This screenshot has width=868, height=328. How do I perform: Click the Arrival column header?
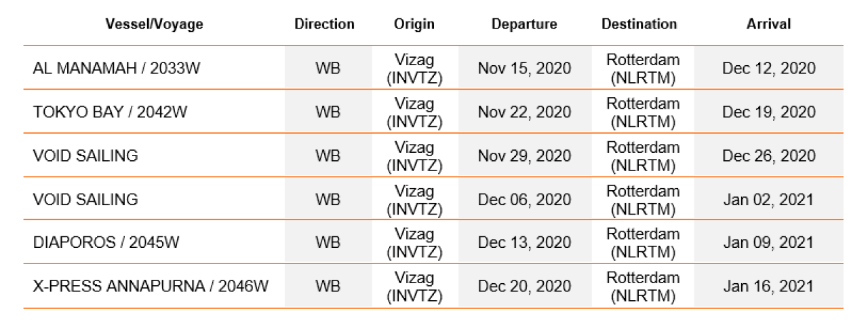pos(768,24)
